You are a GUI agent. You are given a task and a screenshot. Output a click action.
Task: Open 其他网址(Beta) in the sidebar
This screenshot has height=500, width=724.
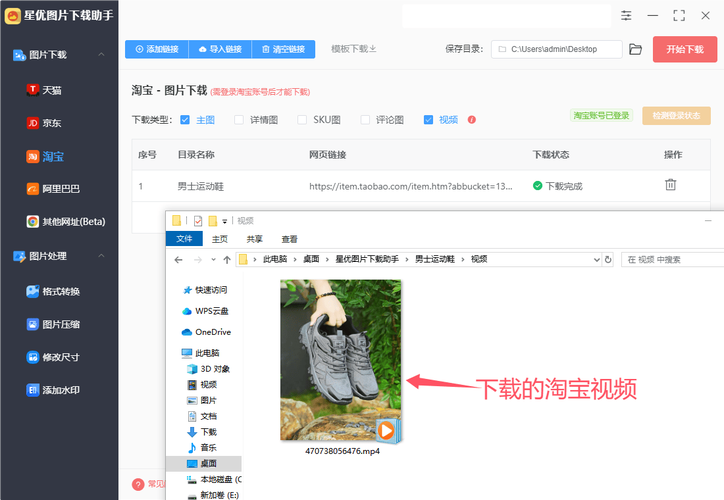[66, 222]
